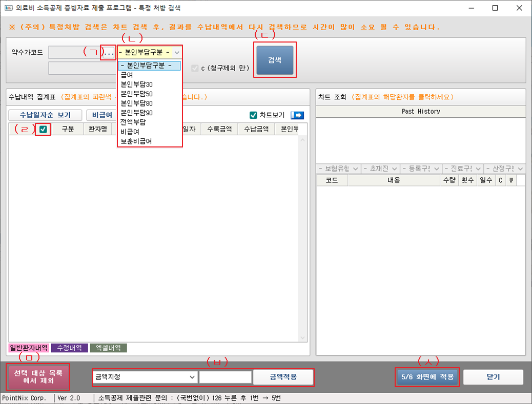Click the amount input field beside 금액지정
The image size is (532, 404).
click(x=226, y=377)
